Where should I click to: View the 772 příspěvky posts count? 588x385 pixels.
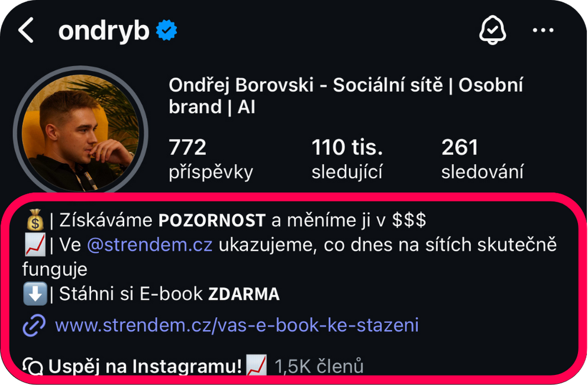pos(211,158)
